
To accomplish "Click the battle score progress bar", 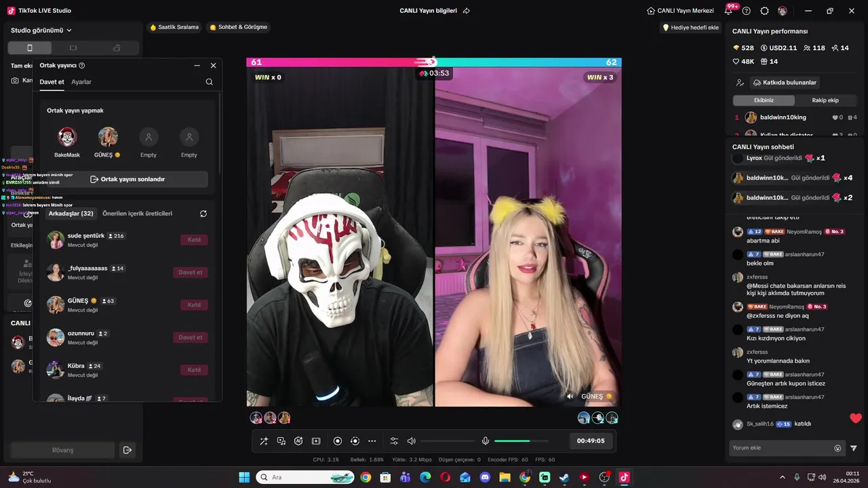I will click(x=433, y=62).
